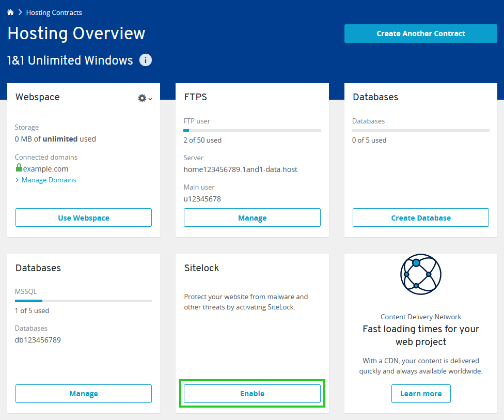Click Use Webspace button
504x420 pixels.
[x=84, y=217]
